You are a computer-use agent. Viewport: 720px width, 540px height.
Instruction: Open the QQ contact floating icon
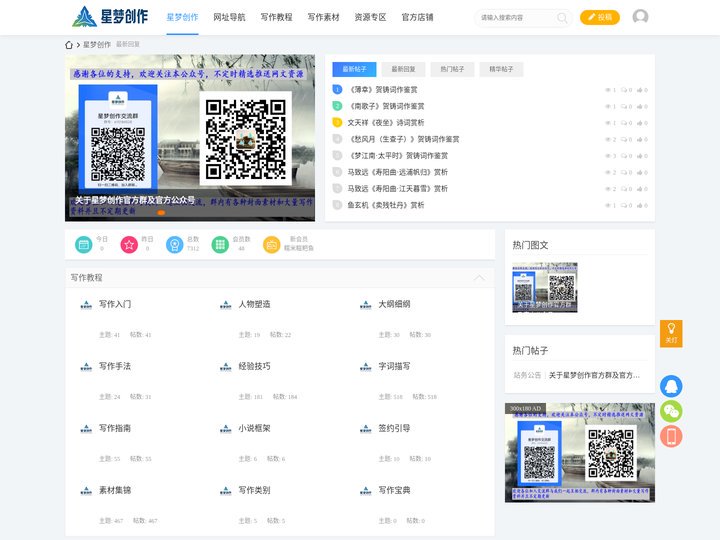(x=671, y=386)
